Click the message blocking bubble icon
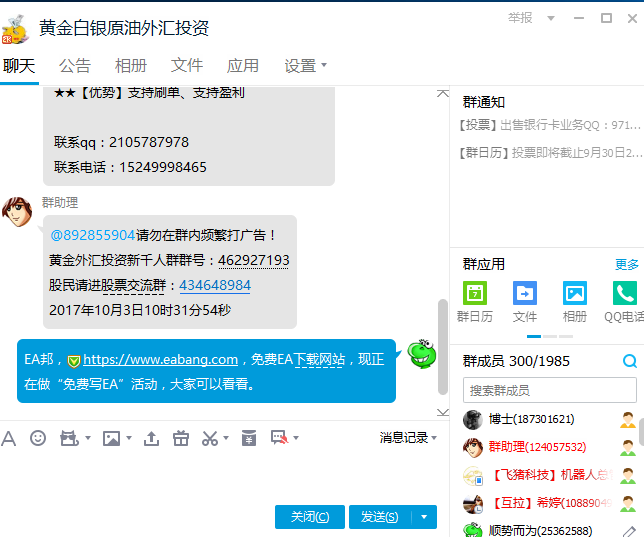Image resolution: width=644 pixels, height=537 pixels. (279, 438)
